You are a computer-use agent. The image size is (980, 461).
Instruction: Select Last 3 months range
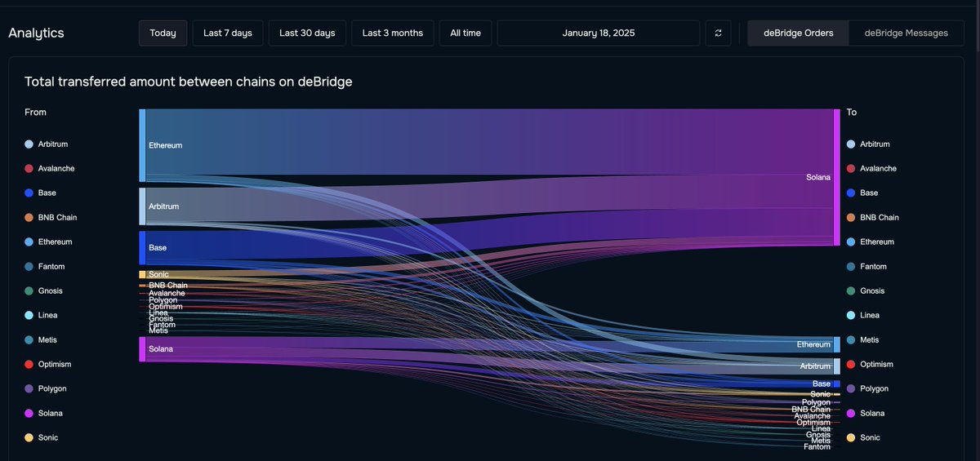point(393,33)
